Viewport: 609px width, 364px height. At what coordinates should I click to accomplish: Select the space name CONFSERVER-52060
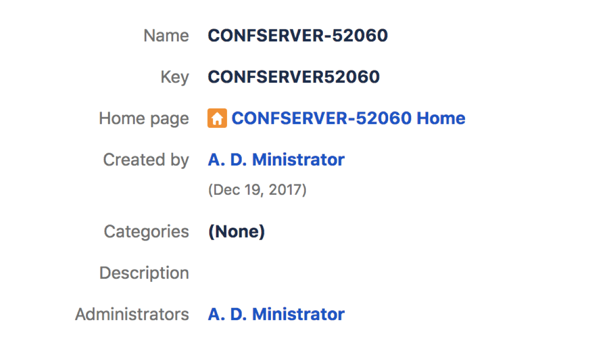pos(298,35)
